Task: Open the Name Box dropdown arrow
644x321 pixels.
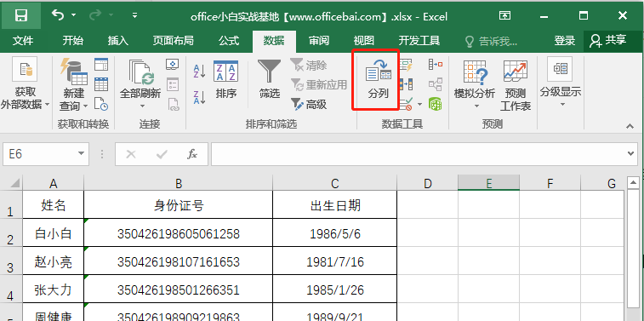Action: [x=81, y=154]
